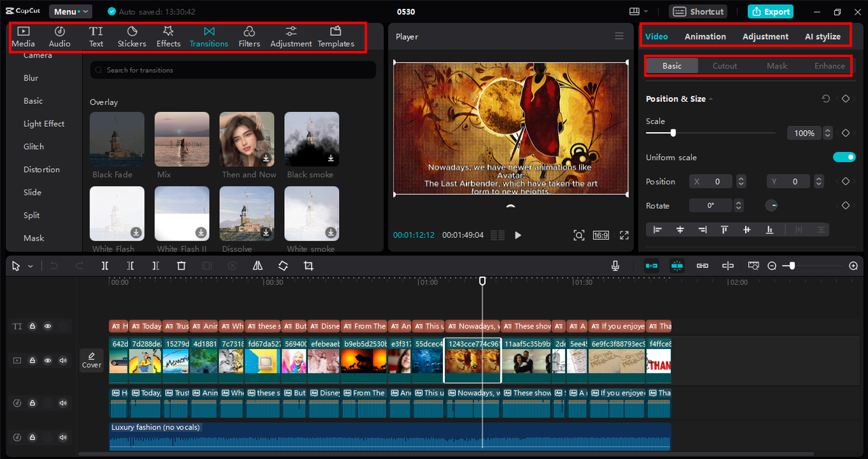Lock the text track
The image size is (868, 459).
coord(32,326)
